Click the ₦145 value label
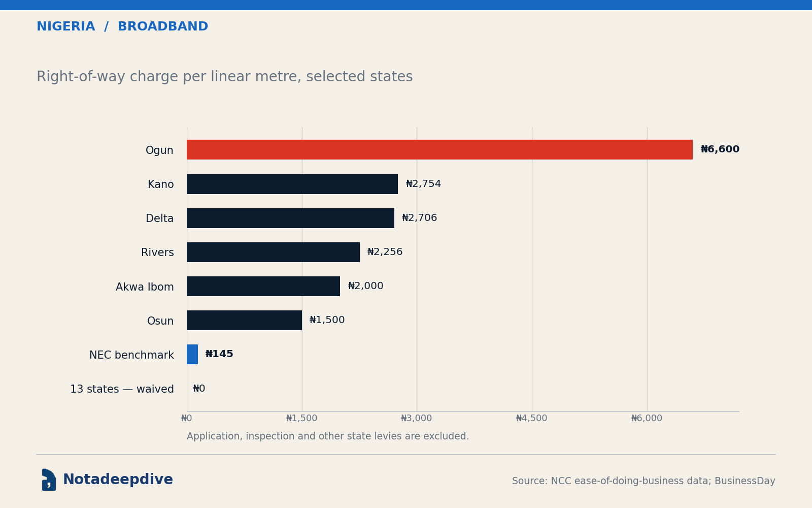Viewport: 812px width, 508px height. (219, 354)
